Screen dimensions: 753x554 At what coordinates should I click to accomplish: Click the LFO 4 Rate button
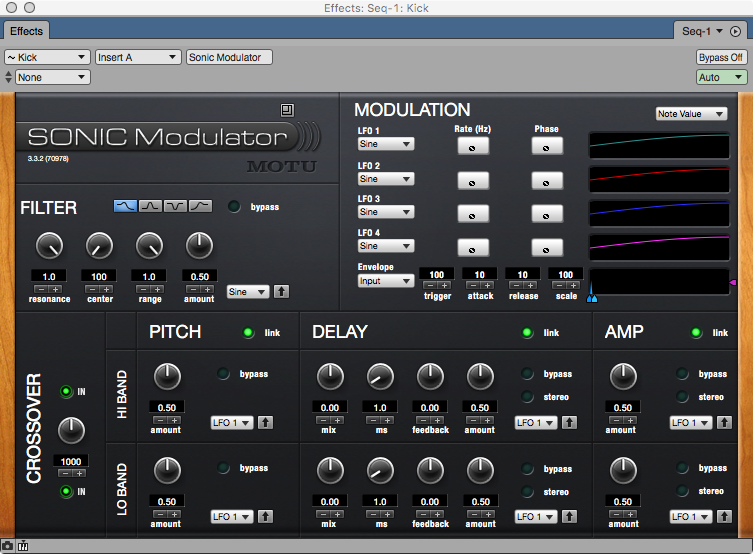(x=473, y=248)
